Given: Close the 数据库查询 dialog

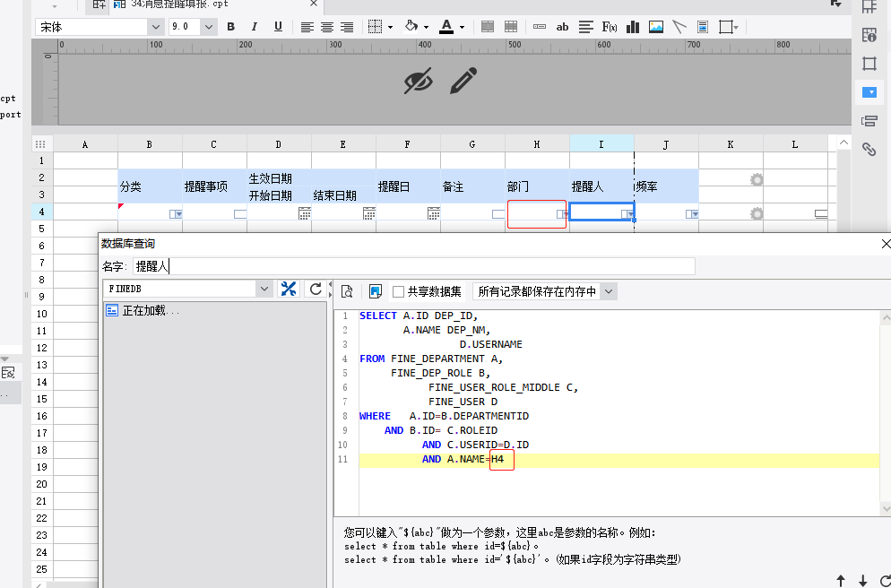Looking at the screenshot, I should point(886,244).
